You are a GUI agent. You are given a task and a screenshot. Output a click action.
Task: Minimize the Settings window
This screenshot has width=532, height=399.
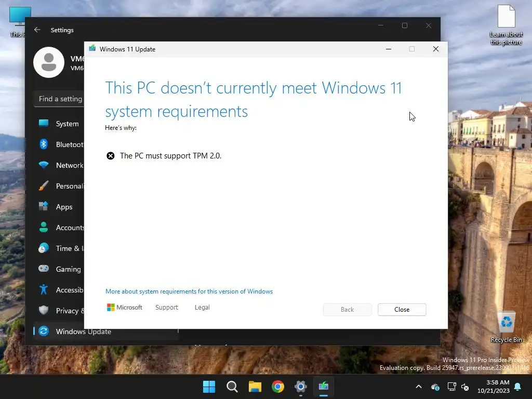coord(381,25)
